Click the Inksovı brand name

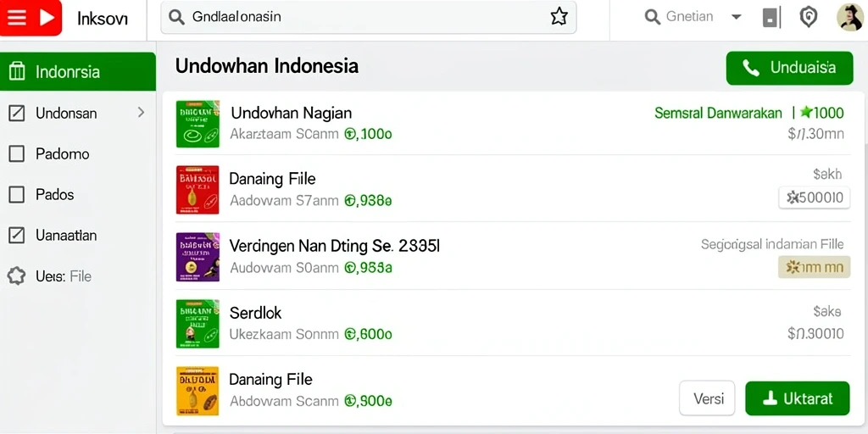(x=103, y=19)
